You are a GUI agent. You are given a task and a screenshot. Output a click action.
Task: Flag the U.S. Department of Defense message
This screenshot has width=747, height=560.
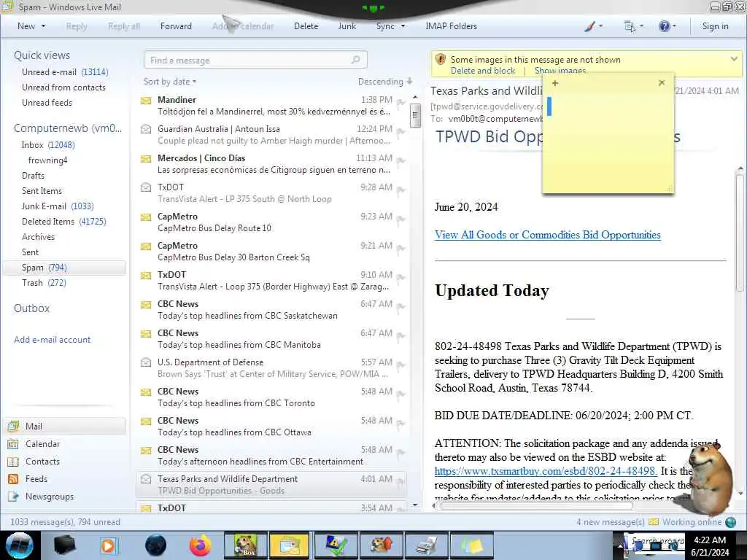coord(400,365)
